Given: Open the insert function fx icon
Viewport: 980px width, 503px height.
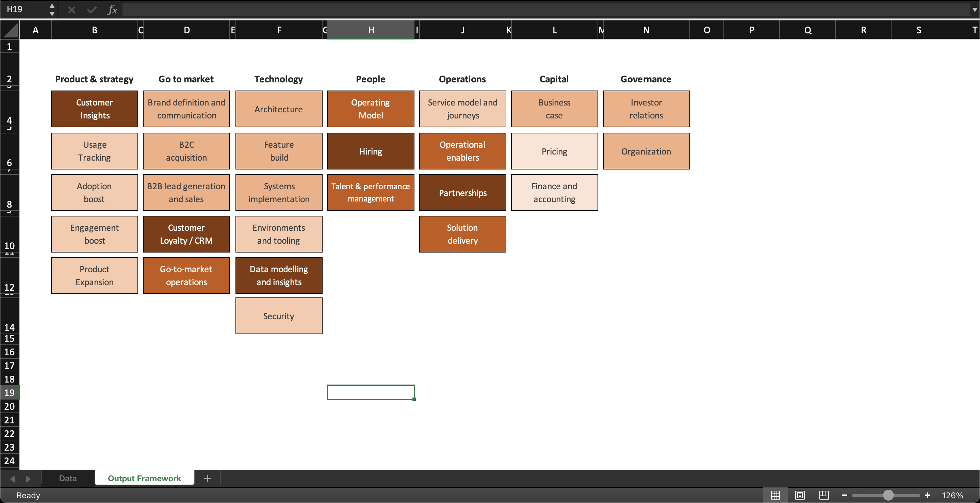Looking at the screenshot, I should (112, 10).
